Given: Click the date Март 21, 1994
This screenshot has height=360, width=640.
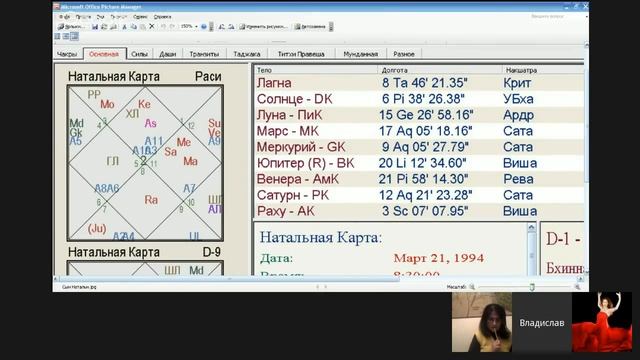Looking at the screenshot, I should pyautogui.click(x=438, y=258).
